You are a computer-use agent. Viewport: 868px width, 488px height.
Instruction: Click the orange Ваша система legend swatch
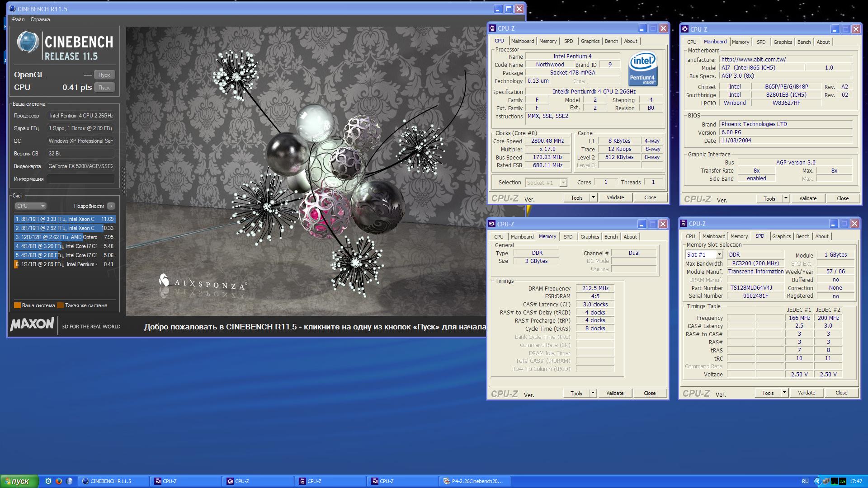click(x=17, y=305)
